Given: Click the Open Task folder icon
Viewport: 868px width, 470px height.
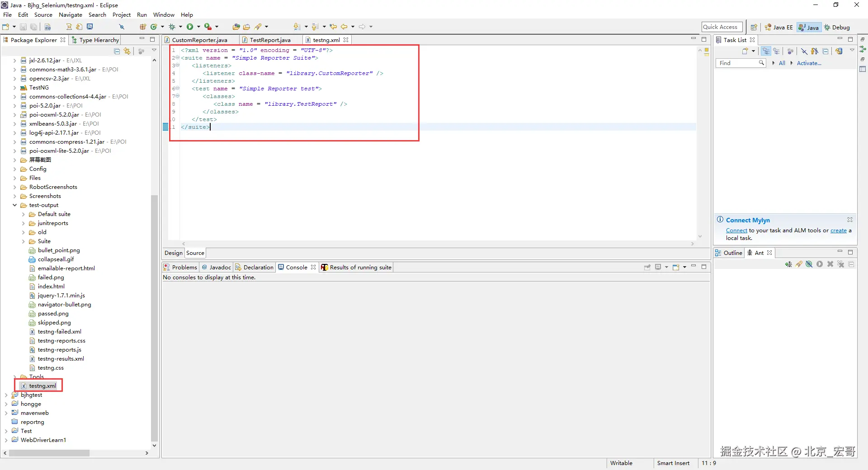Looking at the screenshot, I should pos(246,27).
